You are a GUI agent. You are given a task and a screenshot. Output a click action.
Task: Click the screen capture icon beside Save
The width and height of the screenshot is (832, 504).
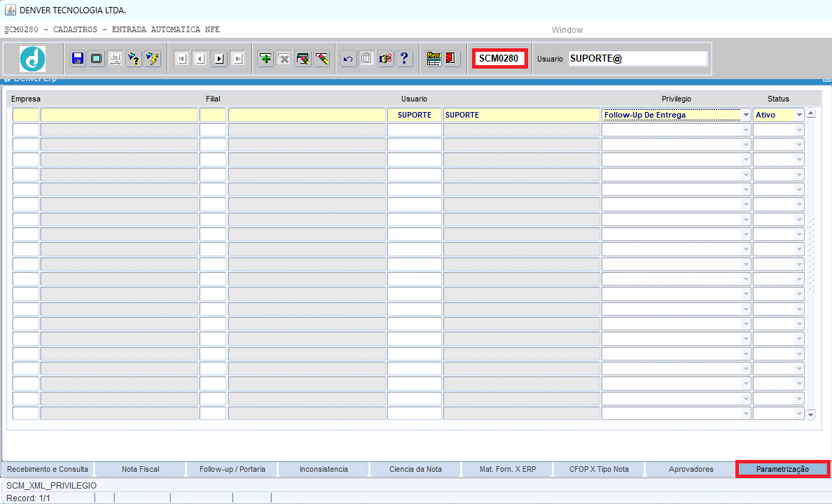[96, 58]
